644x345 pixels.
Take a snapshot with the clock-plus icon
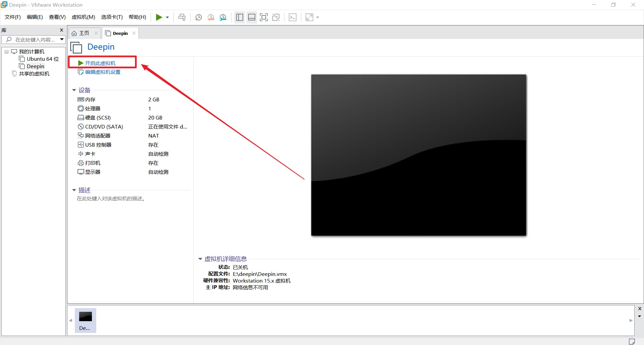point(199,17)
